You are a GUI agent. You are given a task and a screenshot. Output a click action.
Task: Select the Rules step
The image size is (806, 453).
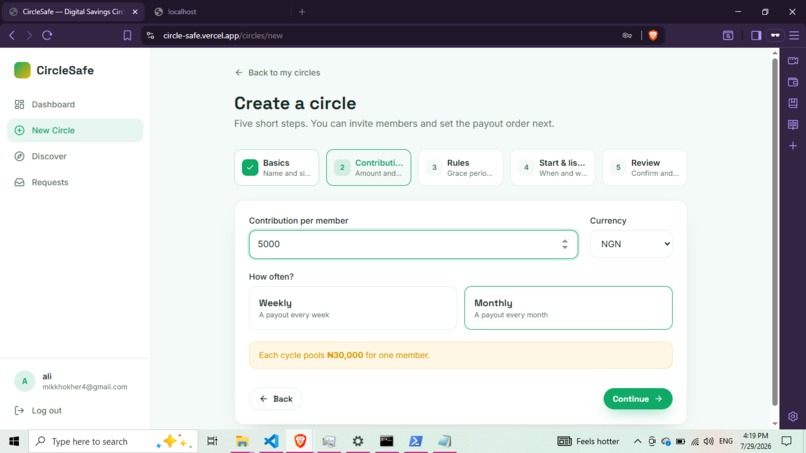(x=461, y=168)
